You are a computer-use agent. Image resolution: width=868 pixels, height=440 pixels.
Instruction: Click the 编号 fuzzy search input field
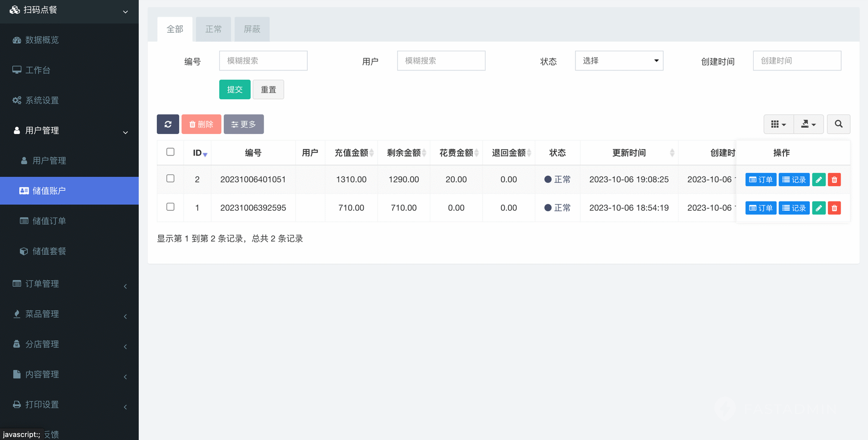[263, 61]
